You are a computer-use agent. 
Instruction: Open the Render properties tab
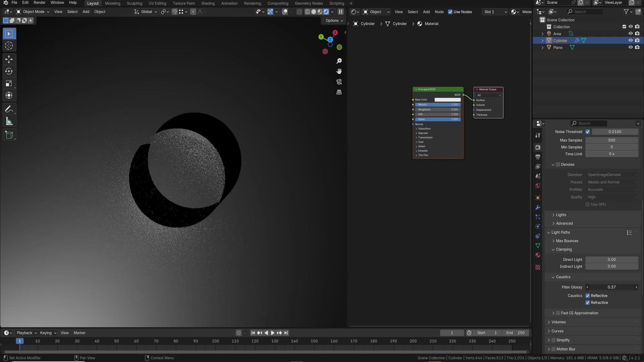[x=538, y=147]
